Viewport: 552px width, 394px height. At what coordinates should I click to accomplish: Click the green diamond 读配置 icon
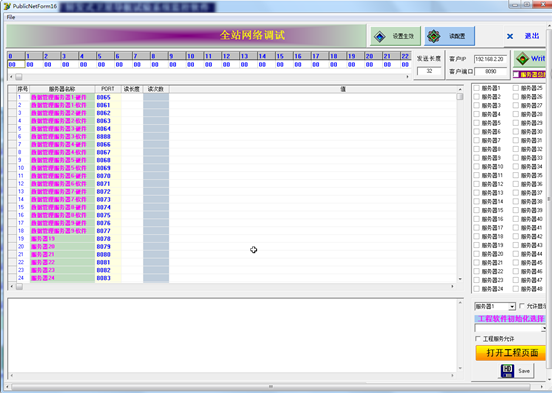click(x=434, y=36)
